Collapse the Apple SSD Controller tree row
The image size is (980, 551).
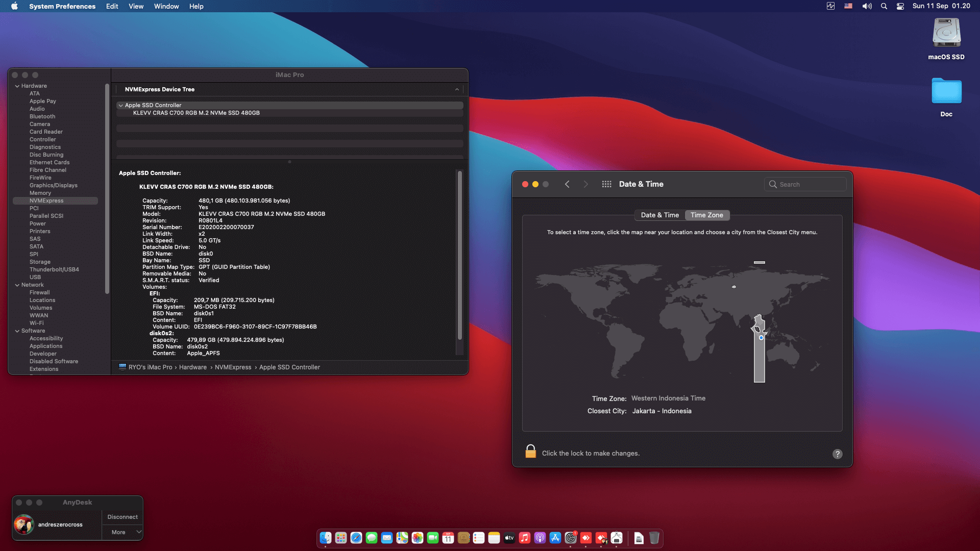coord(120,106)
